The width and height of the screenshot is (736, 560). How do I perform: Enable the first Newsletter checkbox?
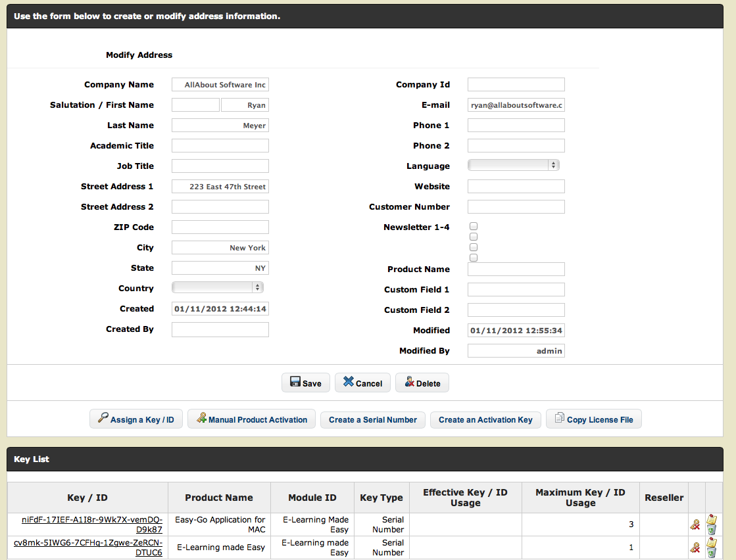474,226
